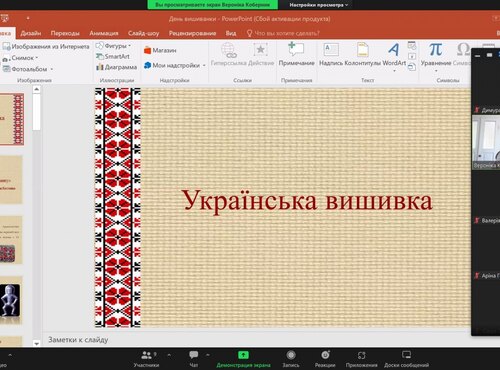Switch to the Рецензирование ribbon tab

point(192,33)
